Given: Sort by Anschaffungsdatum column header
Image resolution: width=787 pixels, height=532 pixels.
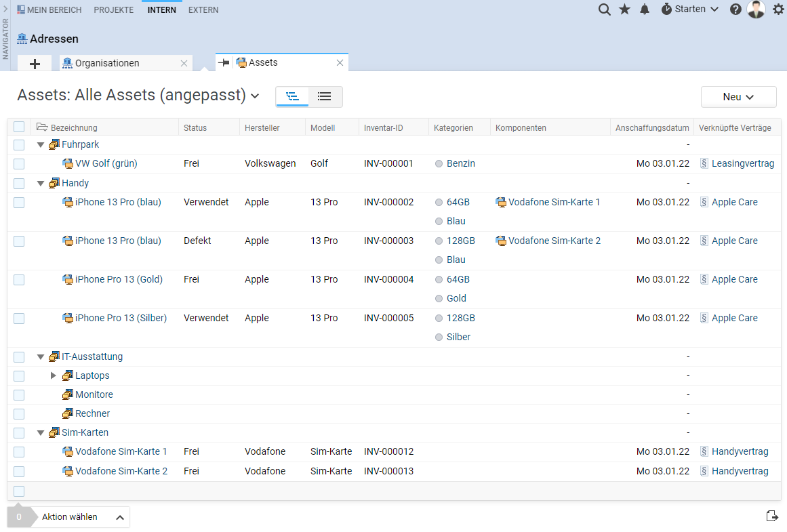Looking at the screenshot, I should tap(652, 128).
